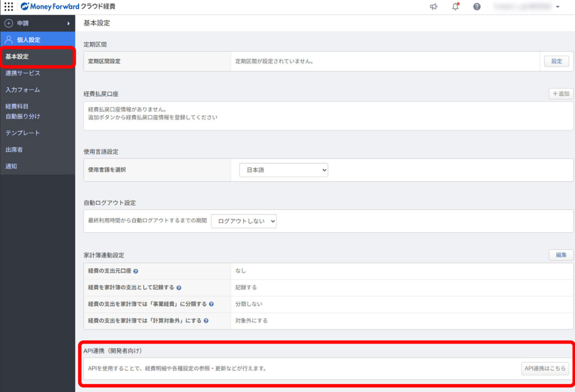This screenshot has width=575, height=392.
Task: Open the app launcher grid icon
Action: (x=8, y=7)
